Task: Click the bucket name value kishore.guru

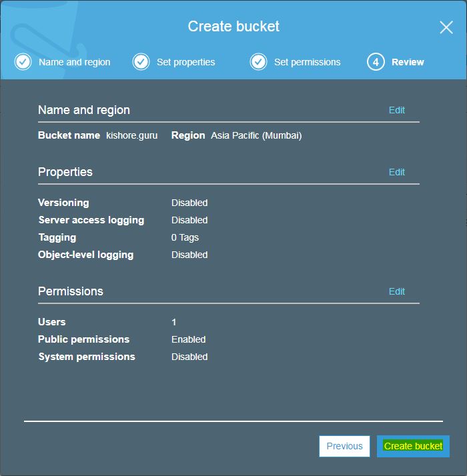Action: [x=132, y=135]
